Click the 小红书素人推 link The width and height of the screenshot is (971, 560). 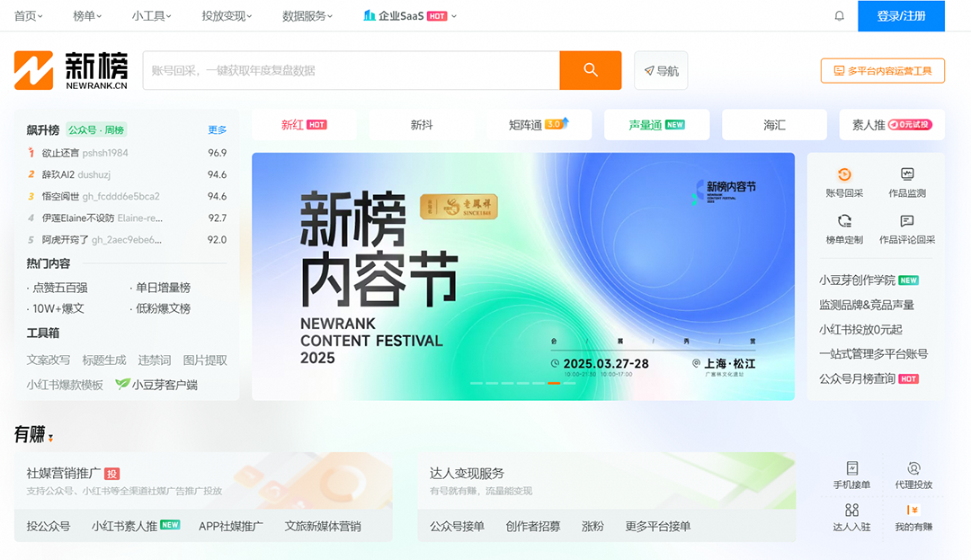pyautogui.click(x=124, y=526)
